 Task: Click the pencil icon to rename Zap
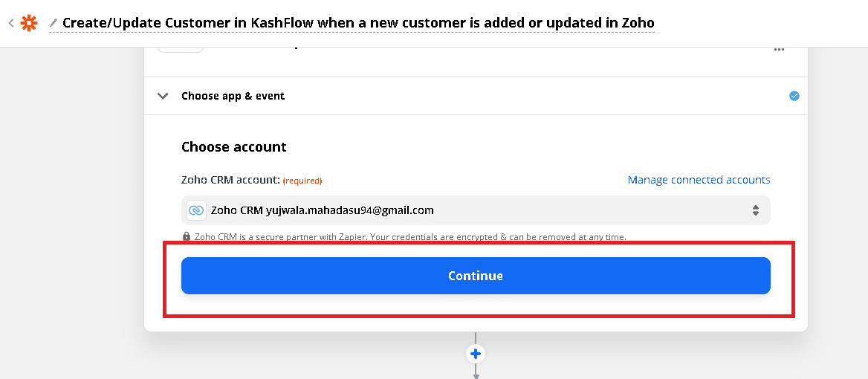click(x=53, y=23)
